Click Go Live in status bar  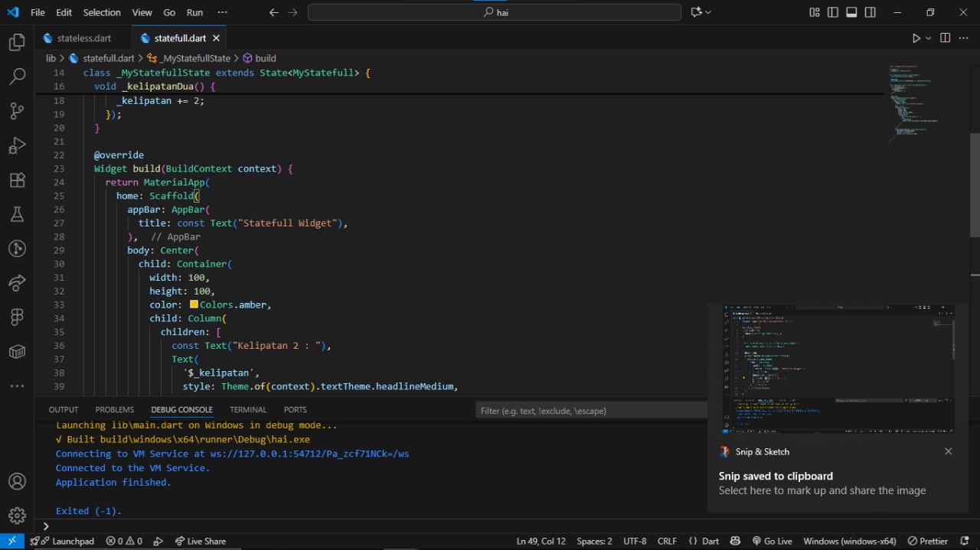772,541
